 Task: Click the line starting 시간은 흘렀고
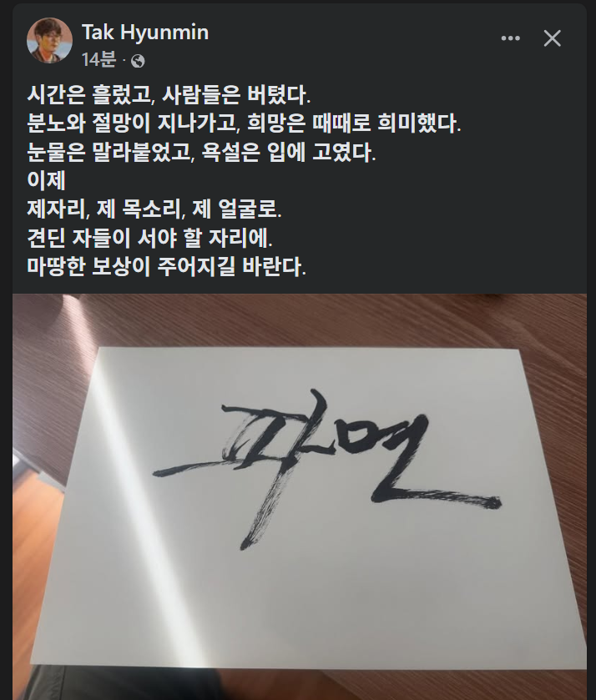[169, 94]
